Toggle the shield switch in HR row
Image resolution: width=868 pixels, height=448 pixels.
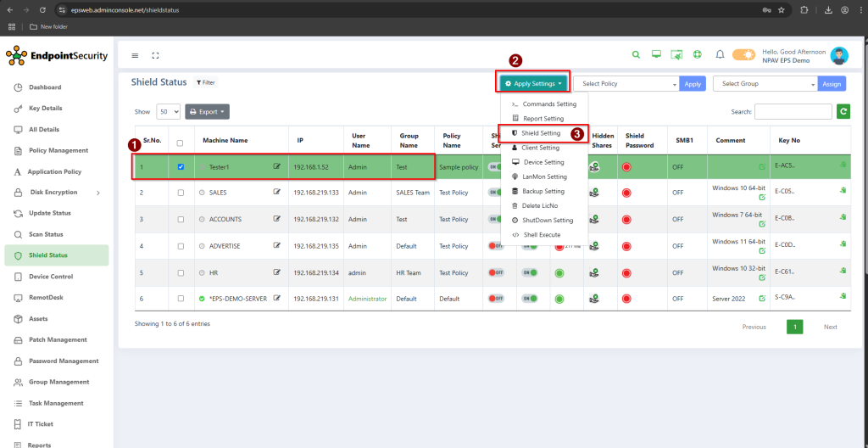tap(496, 272)
